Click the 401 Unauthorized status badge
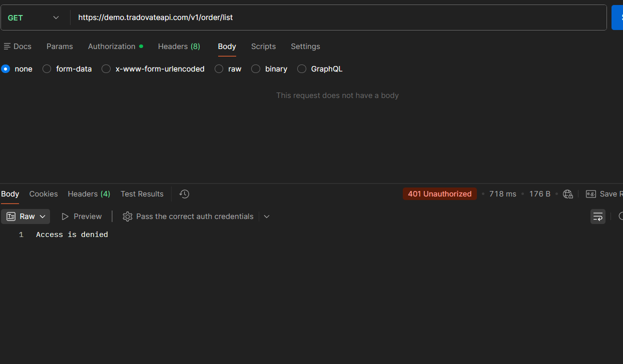Viewport: 623px width, 364px height. point(440,194)
